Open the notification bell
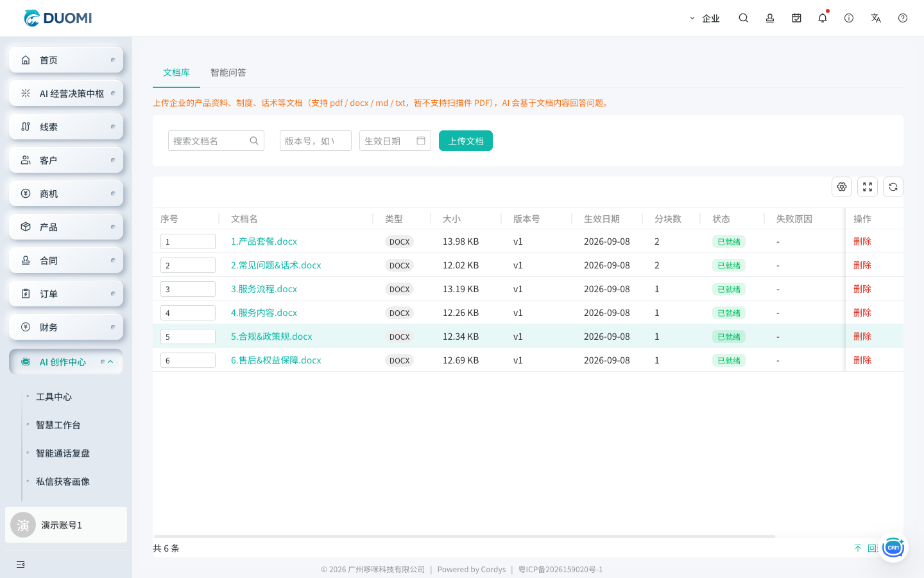 (823, 18)
